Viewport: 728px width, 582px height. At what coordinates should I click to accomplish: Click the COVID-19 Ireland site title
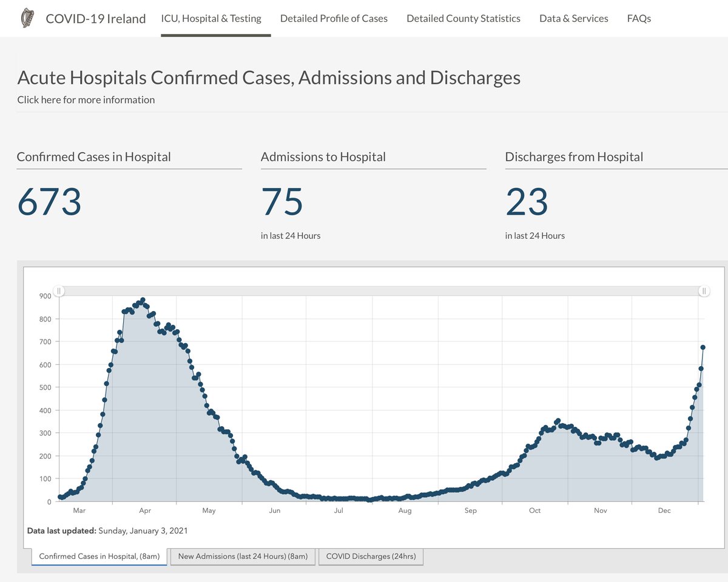point(95,18)
